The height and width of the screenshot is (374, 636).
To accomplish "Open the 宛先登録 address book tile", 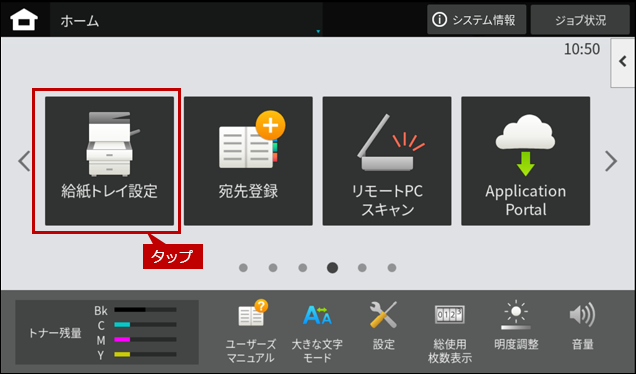I will point(248,161).
